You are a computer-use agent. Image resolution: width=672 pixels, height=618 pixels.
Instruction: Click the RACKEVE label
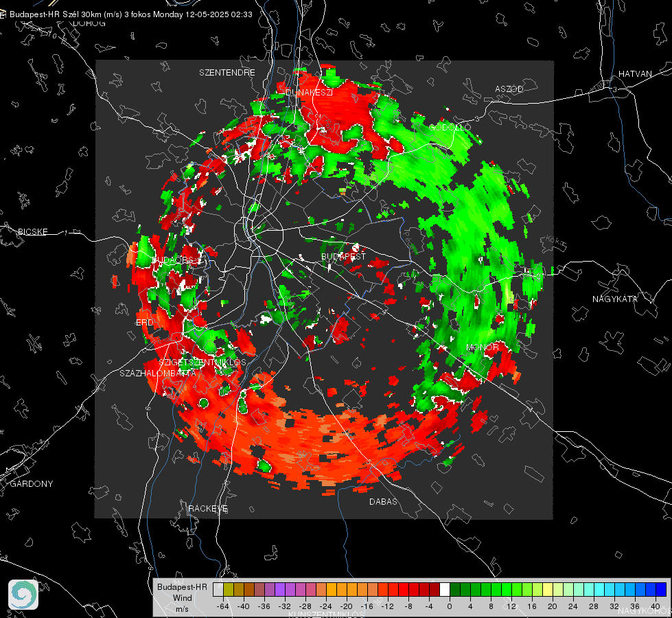(208, 508)
